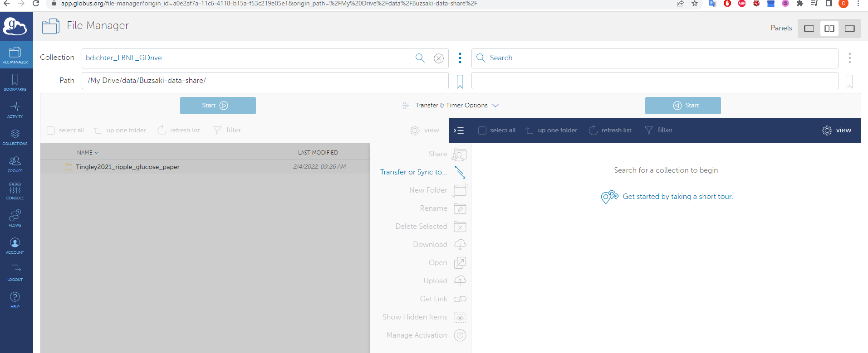The height and width of the screenshot is (353, 868).
Task: Sort files by Name column
Action: click(x=88, y=153)
